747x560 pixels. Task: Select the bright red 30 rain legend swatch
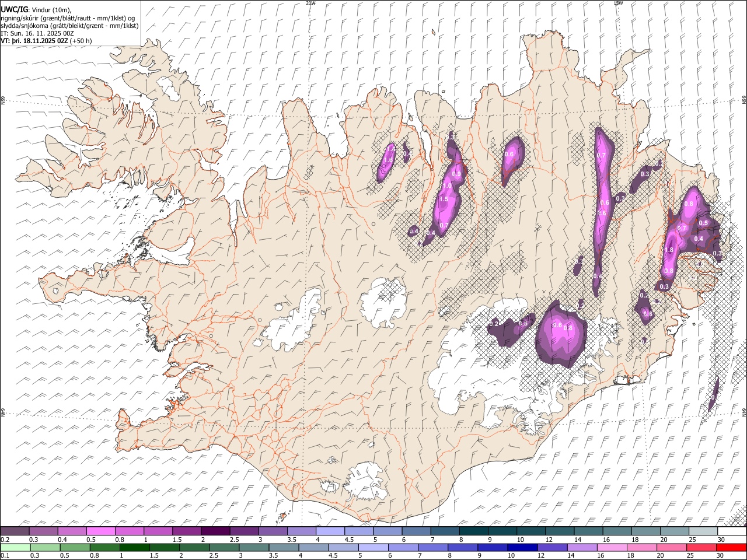click(731, 547)
